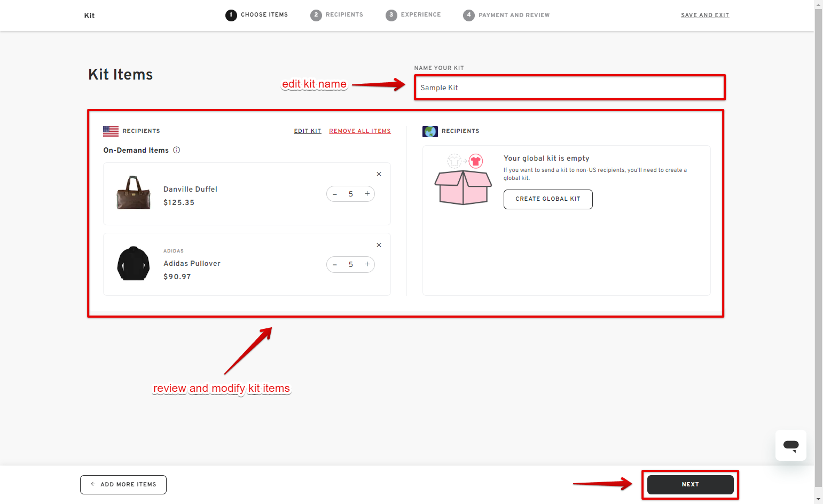823x504 pixels.
Task: Click the ADIDAS brand label
Action: coord(174,251)
